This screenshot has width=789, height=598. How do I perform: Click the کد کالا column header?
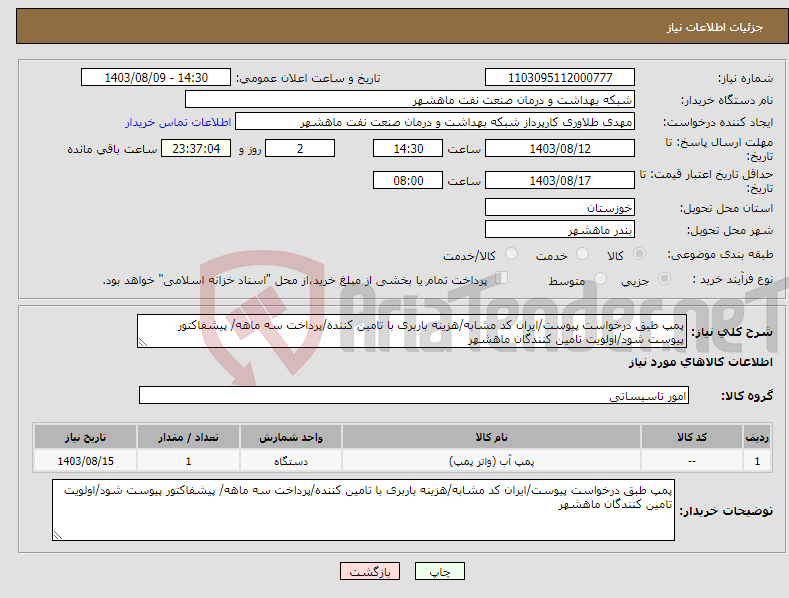692,437
